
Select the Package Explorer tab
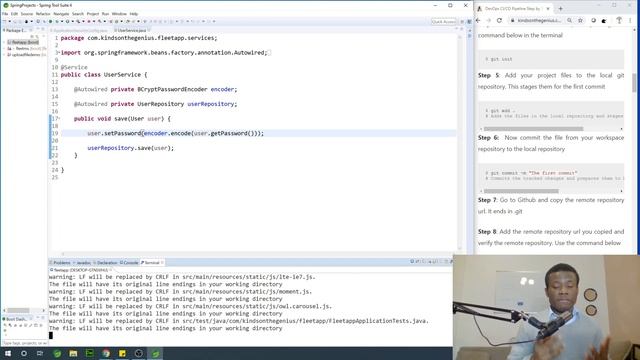pyautogui.click(x=16, y=30)
